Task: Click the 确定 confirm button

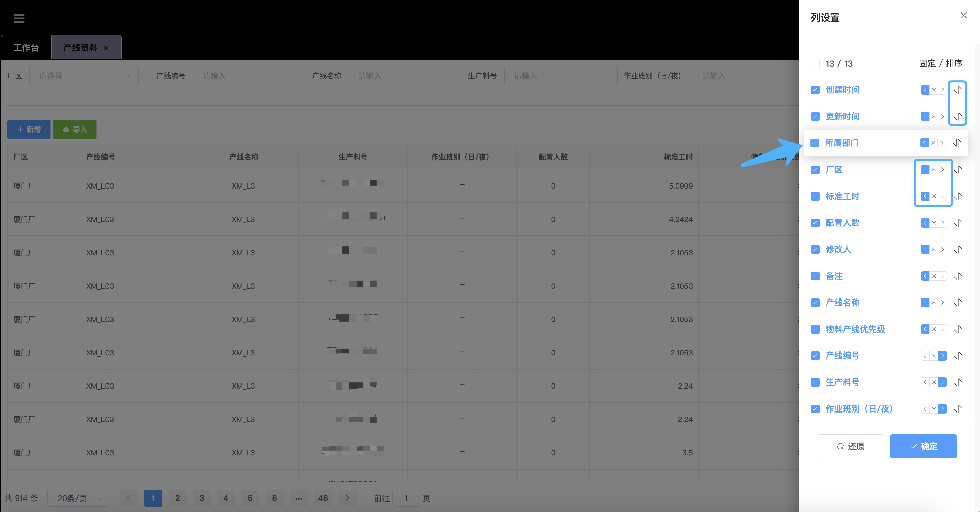Action: click(x=923, y=446)
